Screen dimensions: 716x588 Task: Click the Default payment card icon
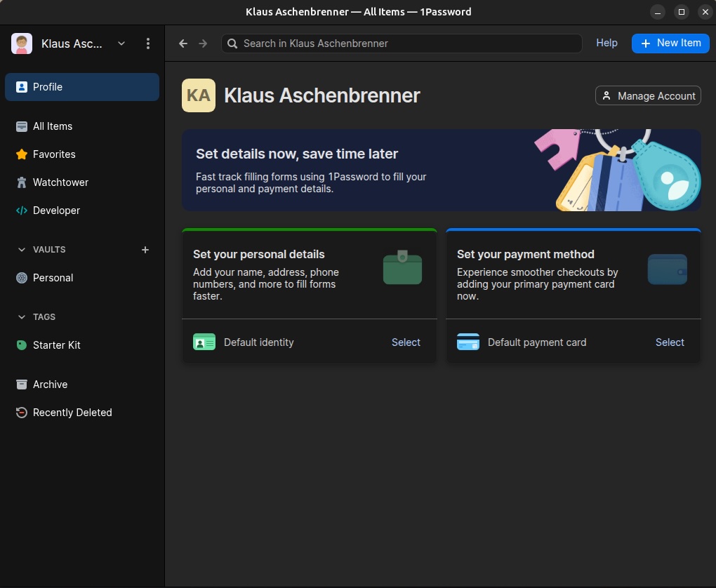(468, 342)
